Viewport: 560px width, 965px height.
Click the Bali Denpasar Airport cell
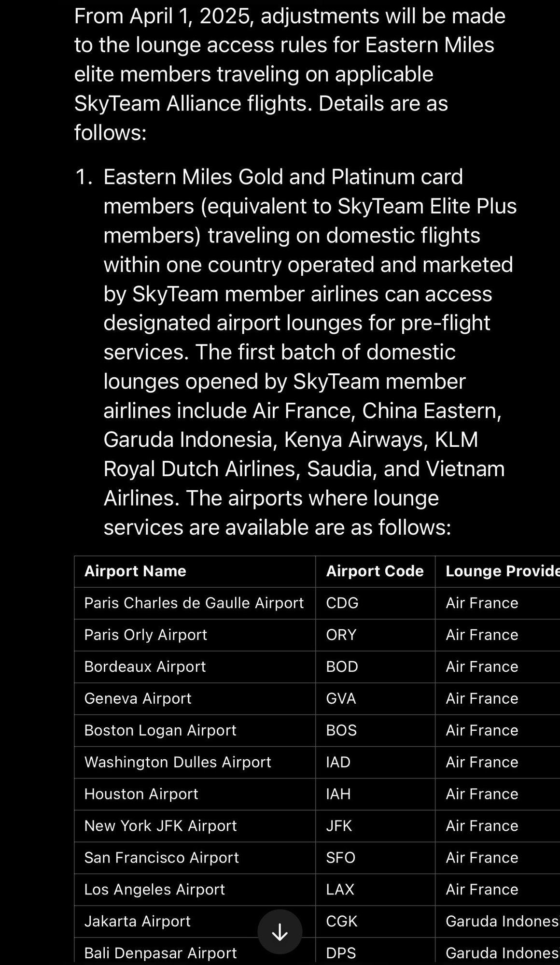click(x=160, y=953)
